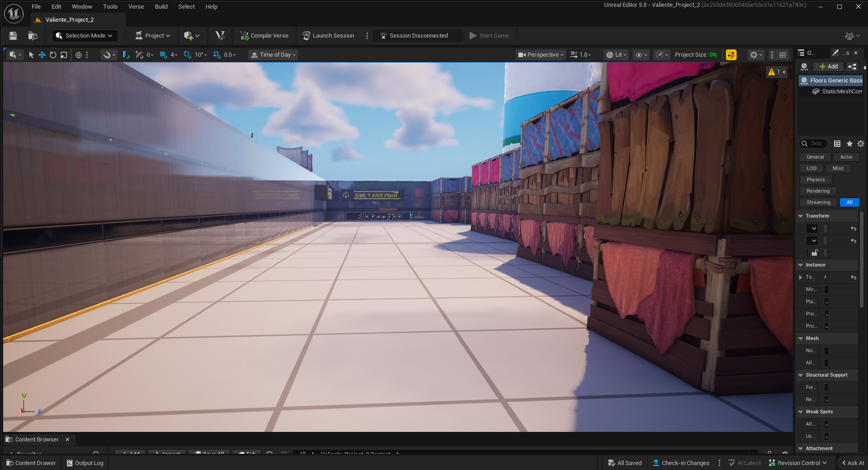Open the Window menu
The width and height of the screenshot is (868, 470).
click(82, 6)
